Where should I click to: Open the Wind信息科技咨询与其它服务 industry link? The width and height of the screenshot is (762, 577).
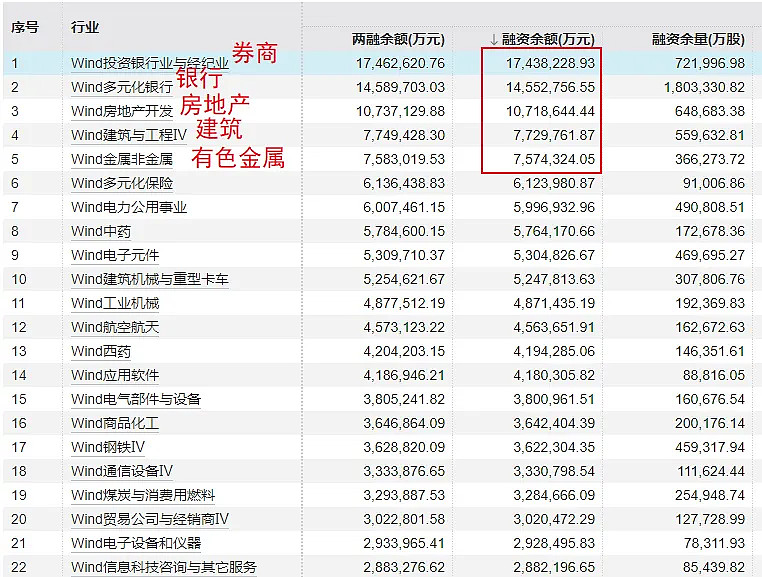(164, 567)
